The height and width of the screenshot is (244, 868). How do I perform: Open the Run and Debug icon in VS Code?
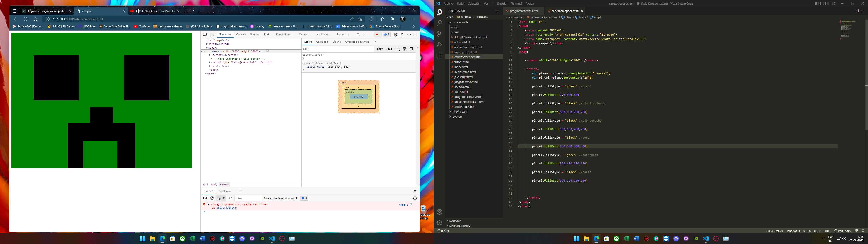pos(439,45)
